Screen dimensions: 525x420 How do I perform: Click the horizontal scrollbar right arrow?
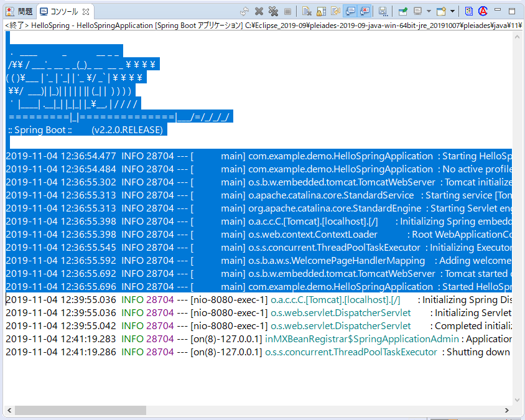click(506, 410)
